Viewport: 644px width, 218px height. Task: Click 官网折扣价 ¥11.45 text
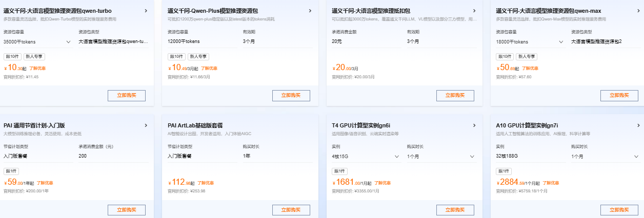pos(21,77)
